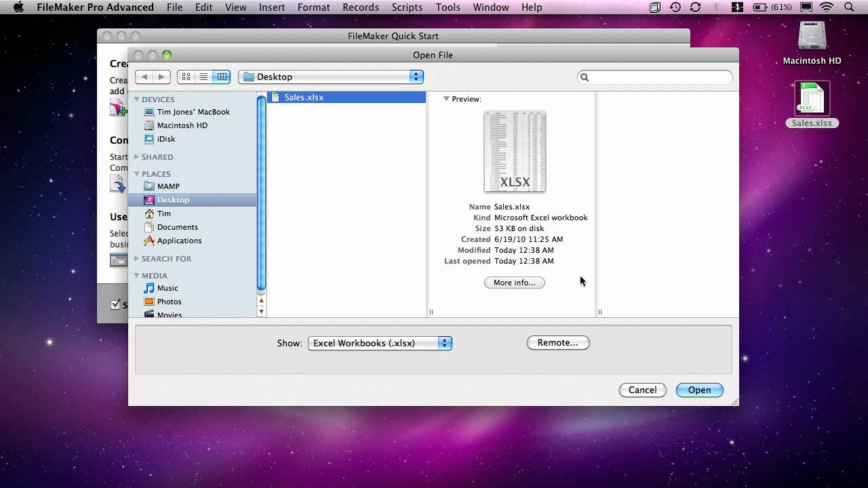Collapse the Preview disclosure triangle
Screen dimensions: 868x488
(446, 99)
